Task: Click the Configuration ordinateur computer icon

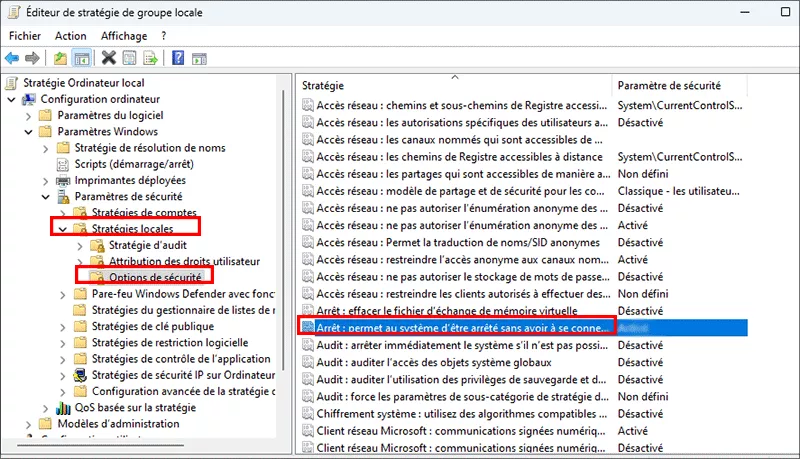Action: (x=29, y=99)
